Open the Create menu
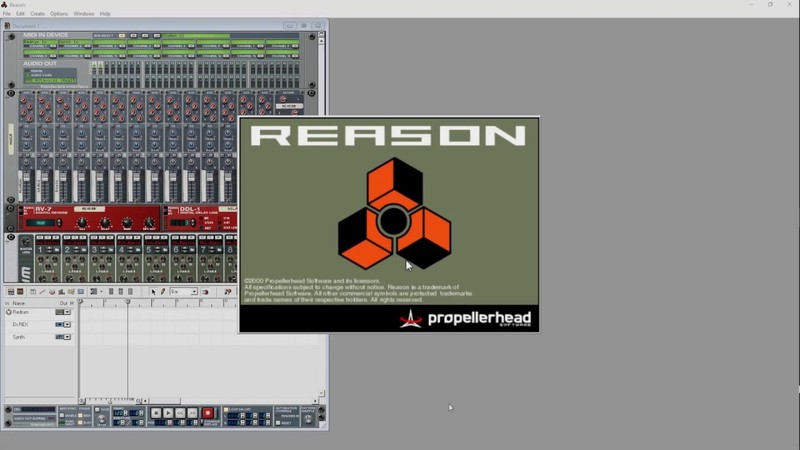This screenshot has height=450, width=800. [x=37, y=14]
